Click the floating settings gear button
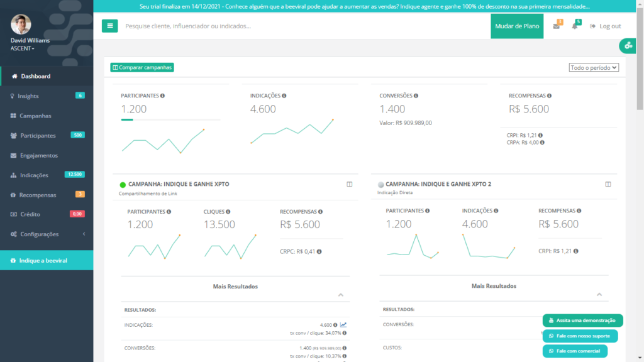Image resolution: width=644 pixels, height=362 pixels. (628, 45)
